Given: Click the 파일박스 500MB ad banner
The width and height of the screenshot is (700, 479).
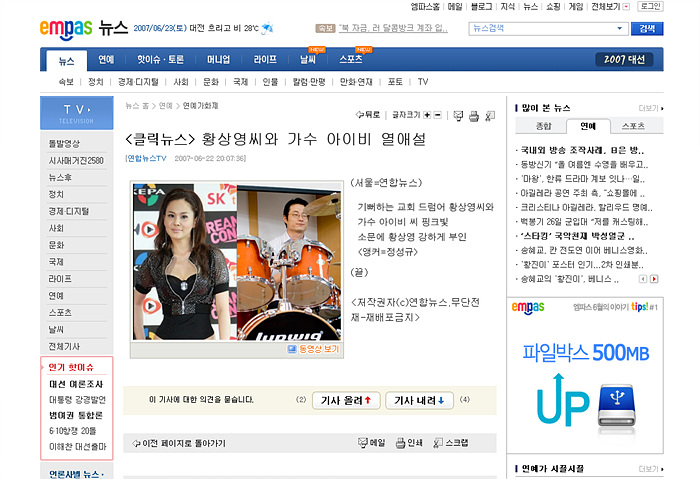Looking at the screenshot, I should pos(585,375).
